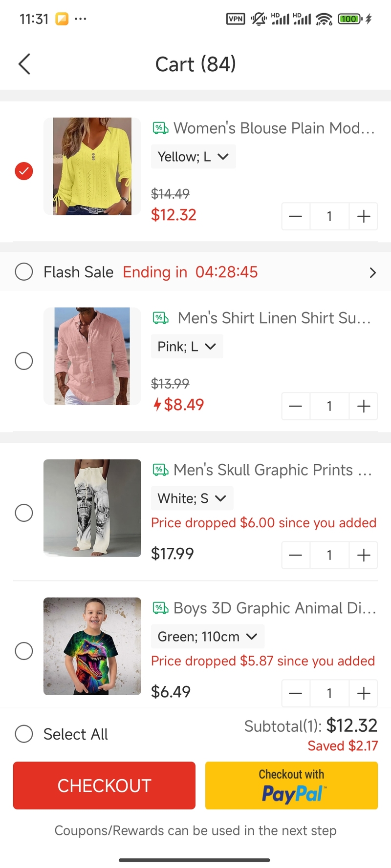Expand Flash Sale section chevron

pos(372,272)
